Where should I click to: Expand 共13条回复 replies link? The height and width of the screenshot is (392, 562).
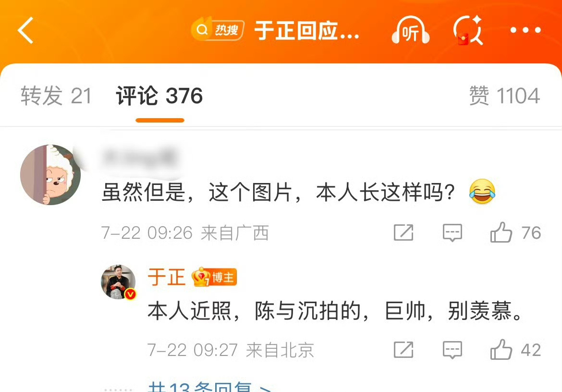click(210, 386)
